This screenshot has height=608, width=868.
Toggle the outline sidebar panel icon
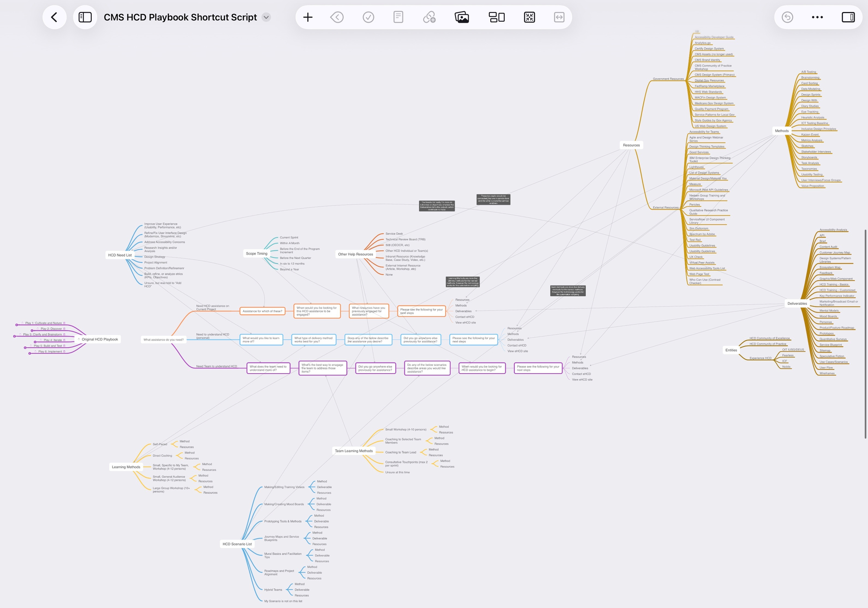[x=85, y=17]
